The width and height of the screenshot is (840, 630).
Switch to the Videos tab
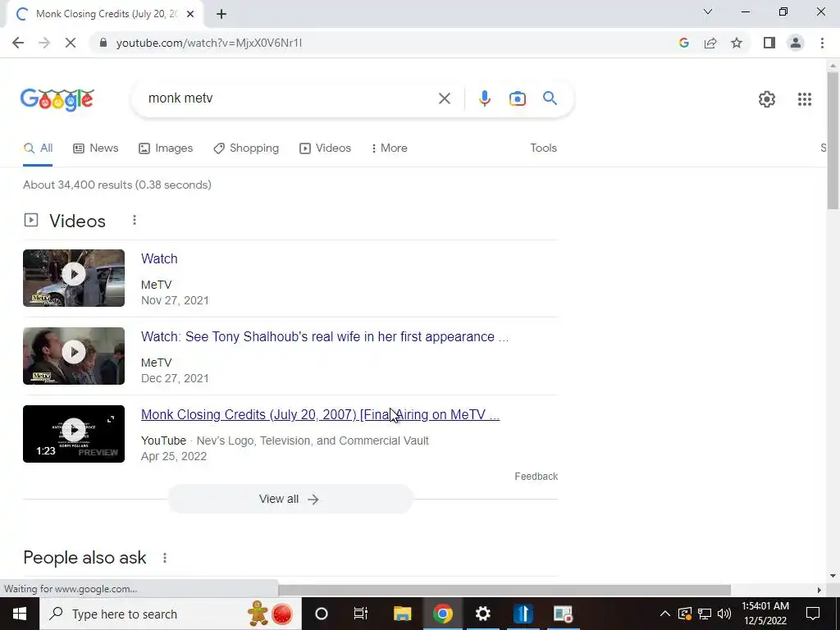325,148
